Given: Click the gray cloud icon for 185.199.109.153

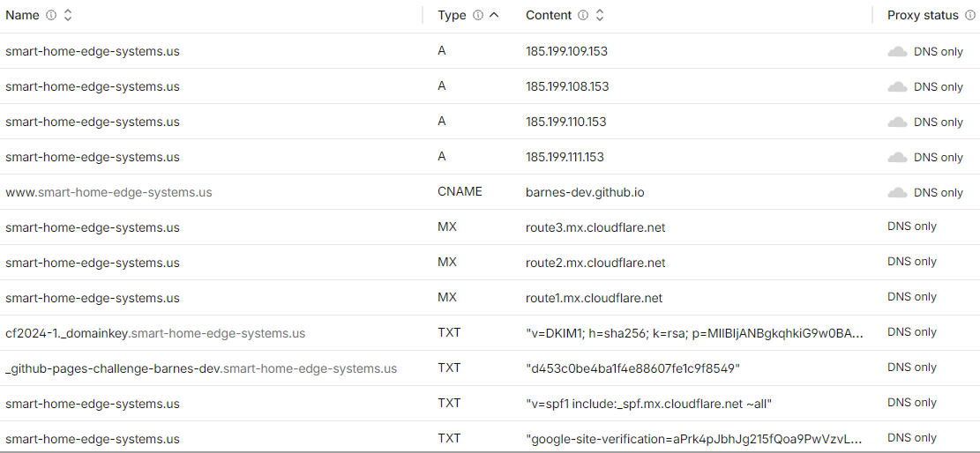Looking at the screenshot, I should pos(897,52).
